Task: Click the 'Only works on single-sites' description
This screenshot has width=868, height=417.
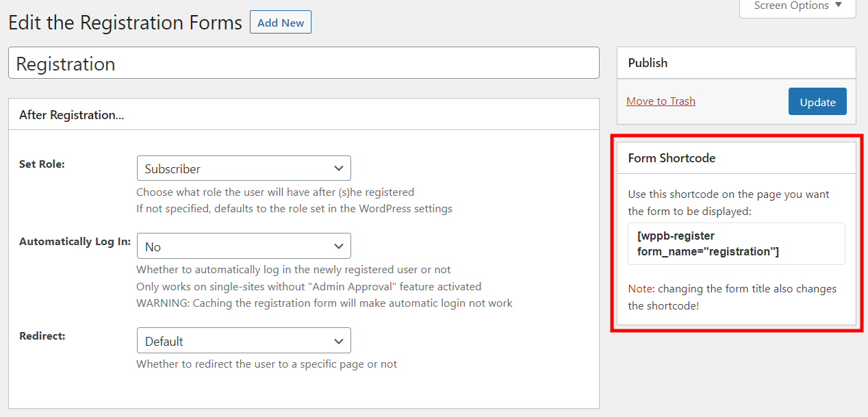Action: click(309, 286)
